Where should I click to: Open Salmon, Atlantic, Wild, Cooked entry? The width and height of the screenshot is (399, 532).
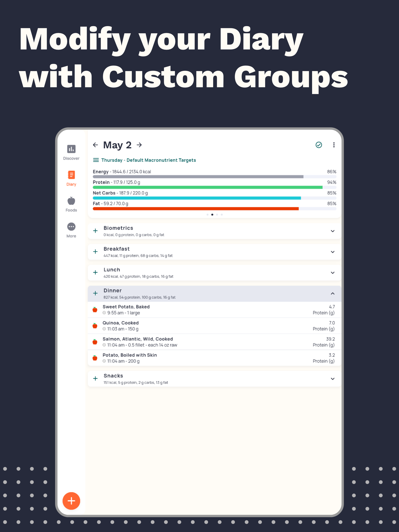pos(215,342)
